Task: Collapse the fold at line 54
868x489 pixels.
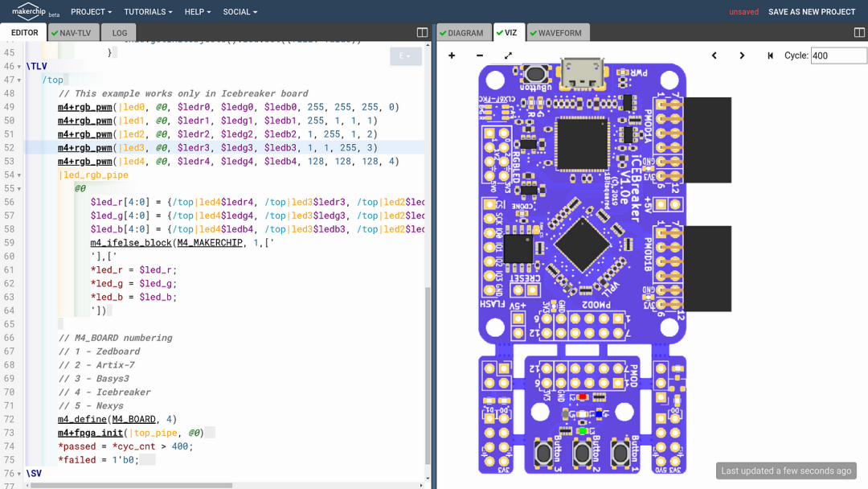Action: 19,175
